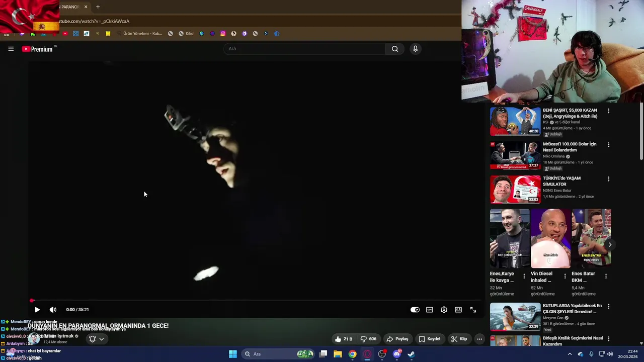Viewport: 644px width, 362px height.
Task: Open Ürün Yönetimi bookmark
Action: click(139, 34)
